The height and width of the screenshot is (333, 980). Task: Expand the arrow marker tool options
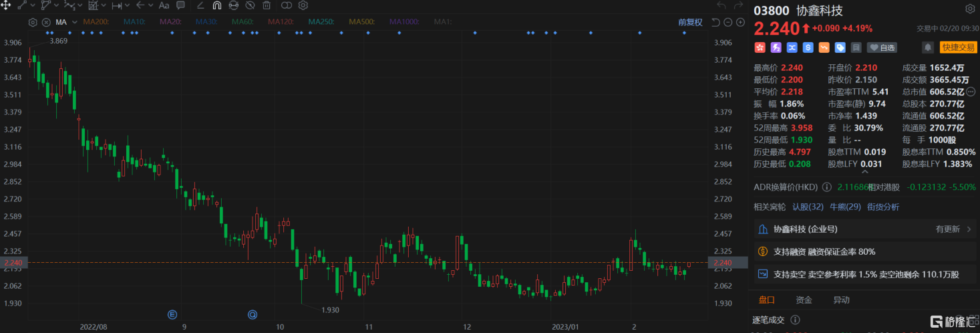[151, 5]
